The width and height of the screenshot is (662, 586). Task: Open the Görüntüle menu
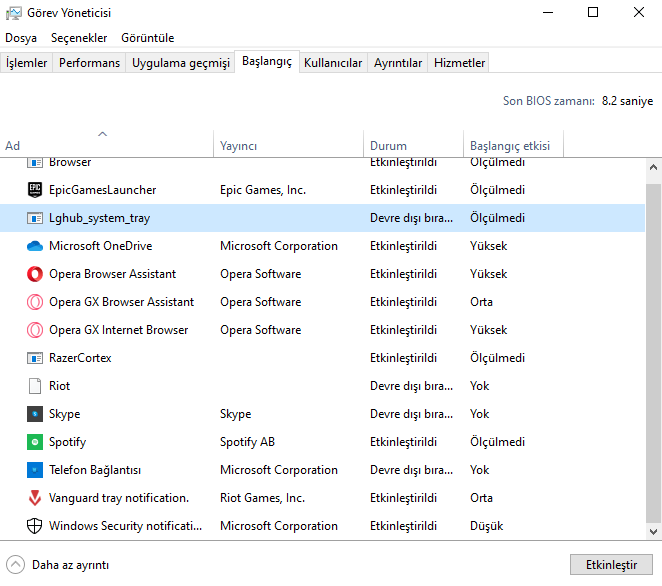147,38
